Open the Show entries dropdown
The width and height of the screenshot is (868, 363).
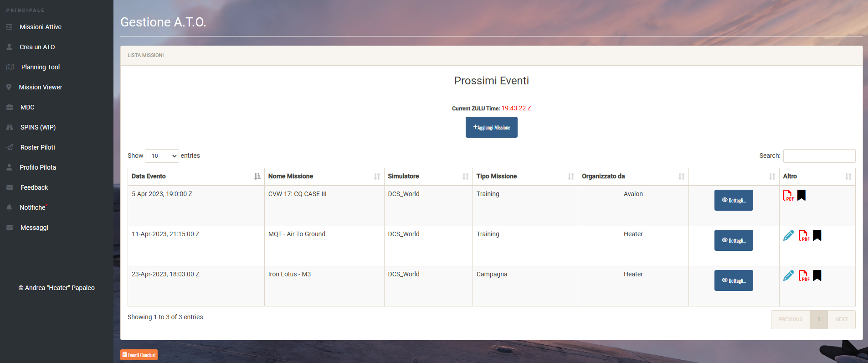point(162,156)
